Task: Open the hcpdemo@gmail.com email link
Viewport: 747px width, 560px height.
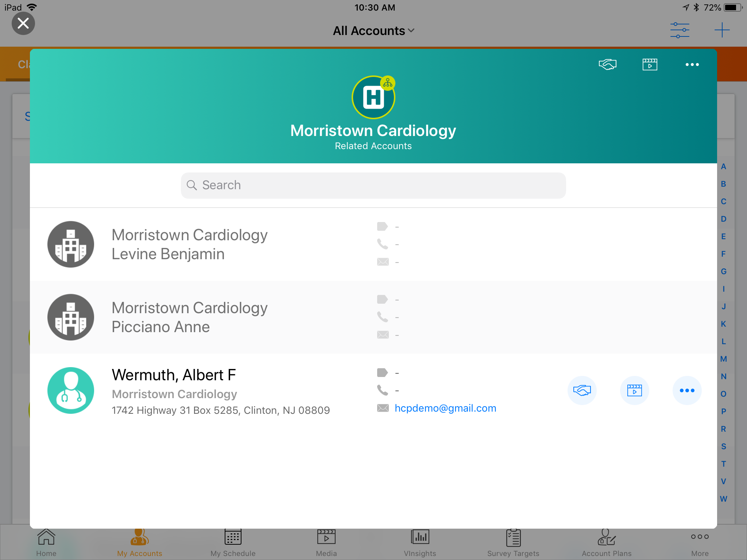Action: pyautogui.click(x=445, y=408)
